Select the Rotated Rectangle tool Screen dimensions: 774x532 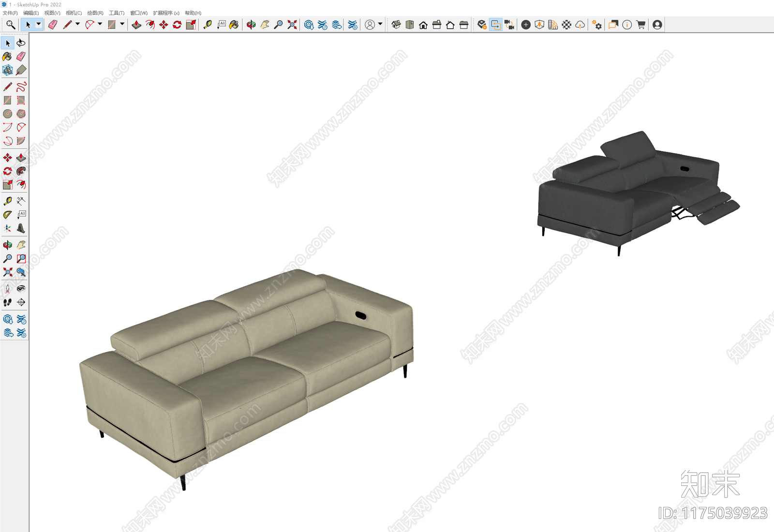[x=21, y=100]
